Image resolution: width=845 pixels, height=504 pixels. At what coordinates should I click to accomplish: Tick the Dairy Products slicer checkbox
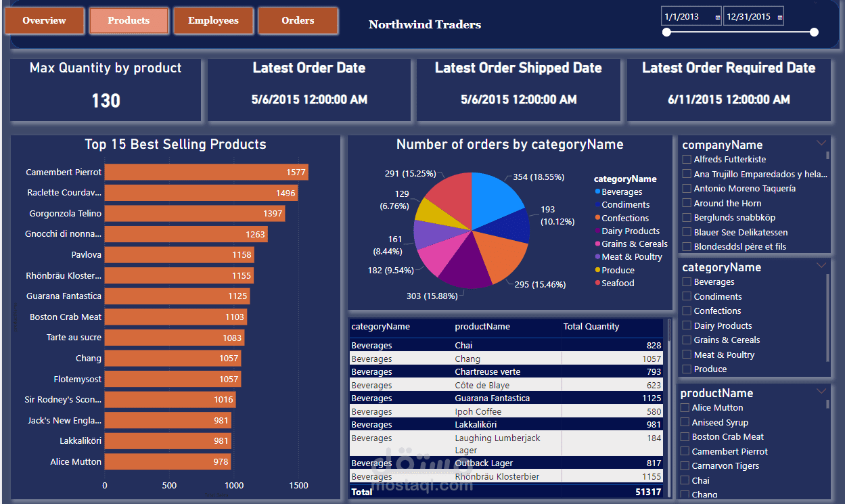pos(687,325)
